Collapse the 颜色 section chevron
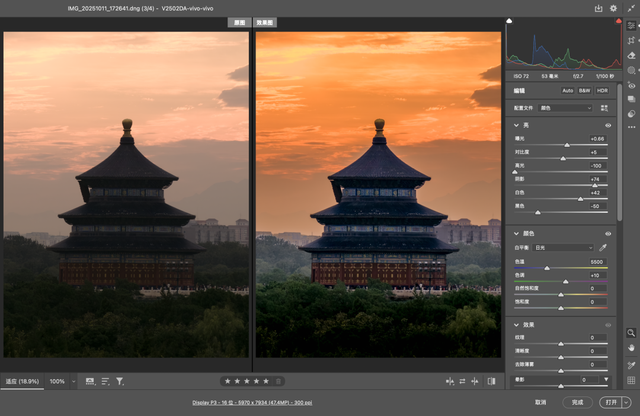The width and height of the screenshot is (640, 416). [516, 233]
